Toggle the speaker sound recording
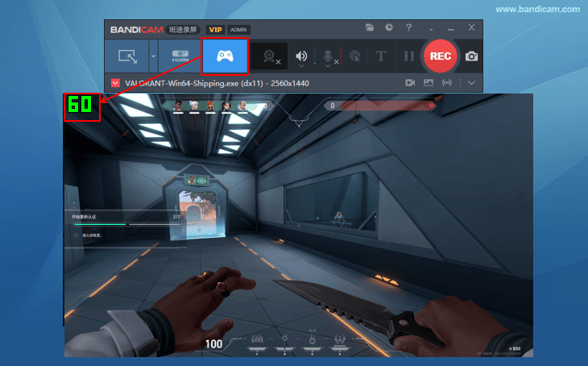 [303, 56]
